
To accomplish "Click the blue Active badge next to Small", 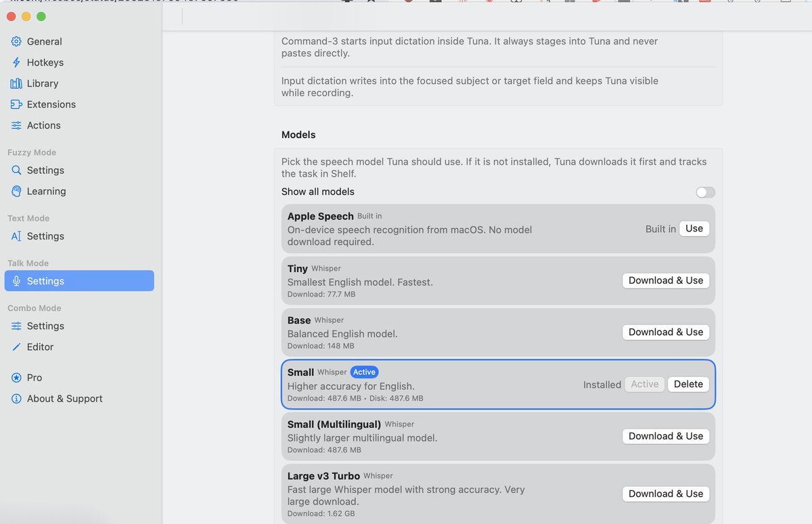I will [365, 372].
